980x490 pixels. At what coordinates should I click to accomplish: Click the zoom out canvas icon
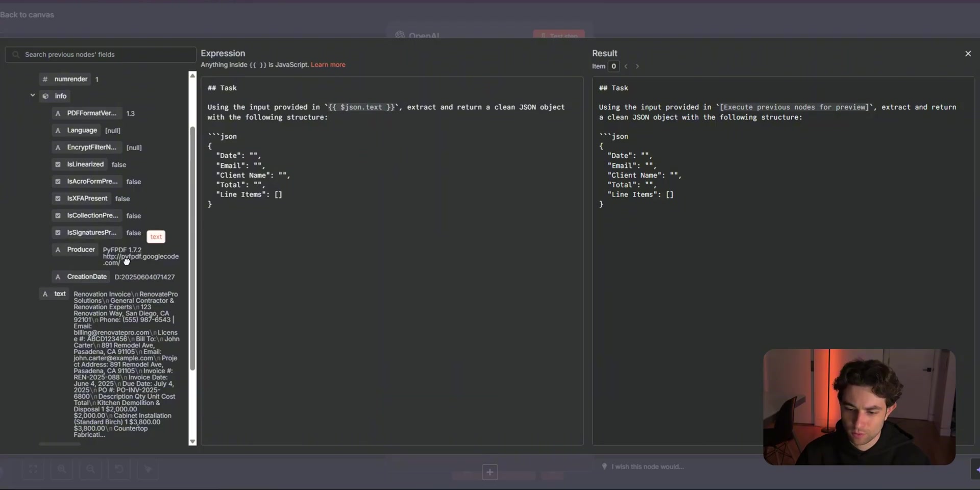pyautogui.click(x=90, y=469)
